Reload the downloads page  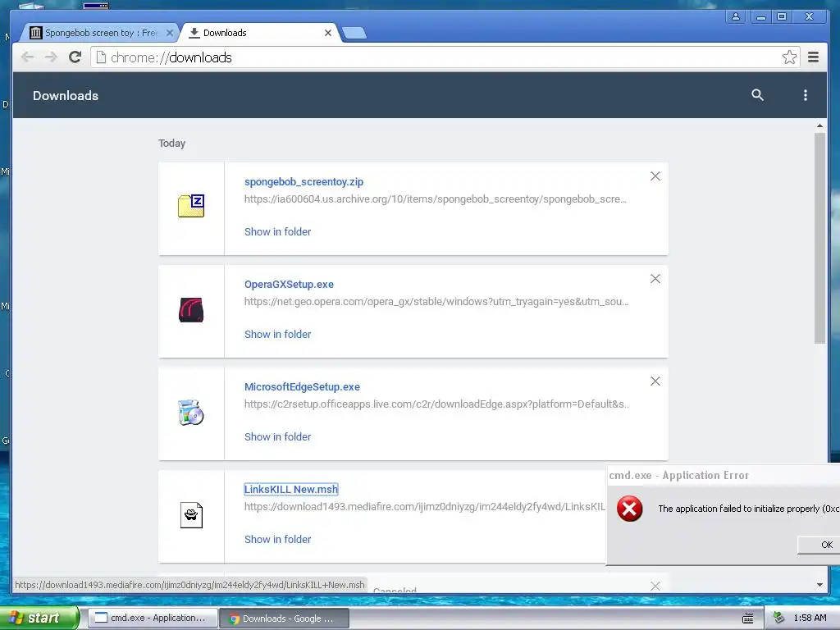point(75,57)
